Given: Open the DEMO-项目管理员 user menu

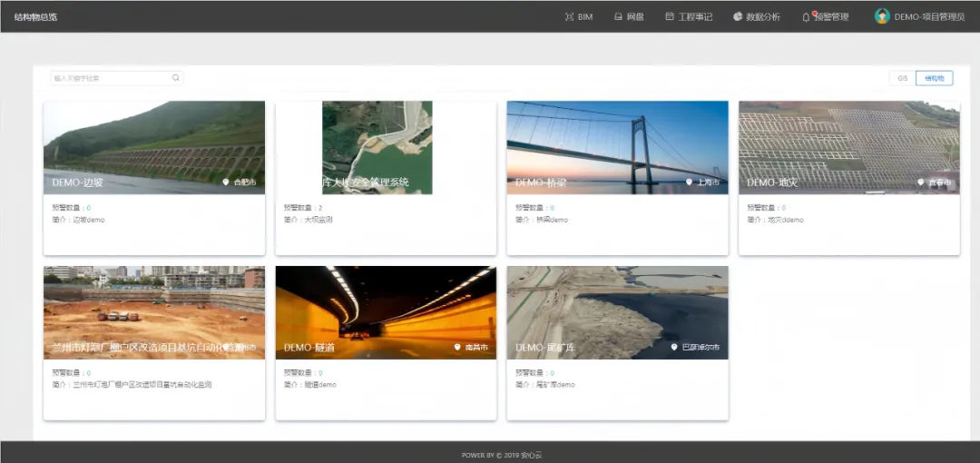Looking at the screenshot, I should click(x=929, y=16).
